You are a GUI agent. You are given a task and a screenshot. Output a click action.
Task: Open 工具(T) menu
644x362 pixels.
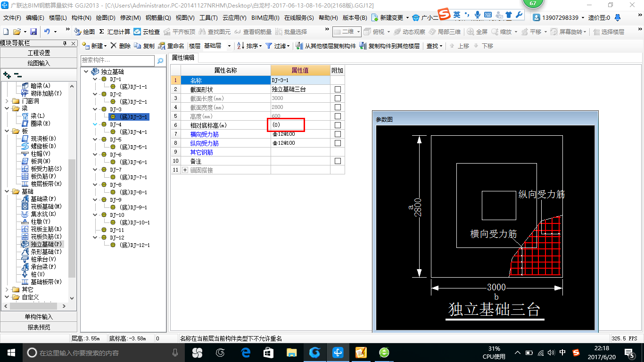pyautogui.click(x=208, y=18)
